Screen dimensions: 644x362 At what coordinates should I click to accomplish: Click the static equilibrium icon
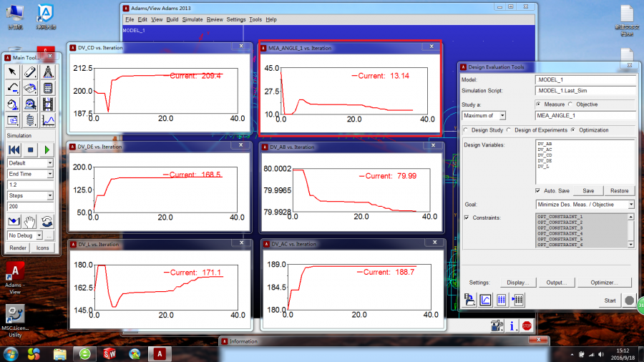(x=14, y=222)
